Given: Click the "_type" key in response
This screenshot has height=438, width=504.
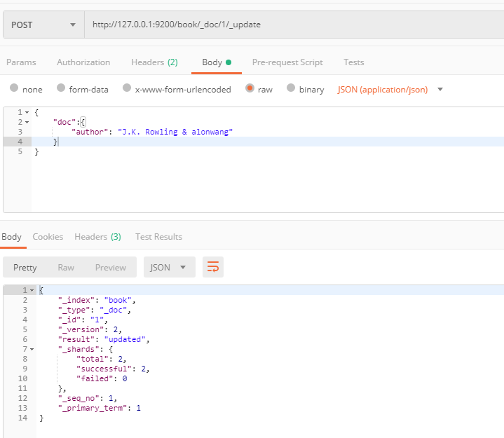Looking at the screenshot, I should coord(74,310).
